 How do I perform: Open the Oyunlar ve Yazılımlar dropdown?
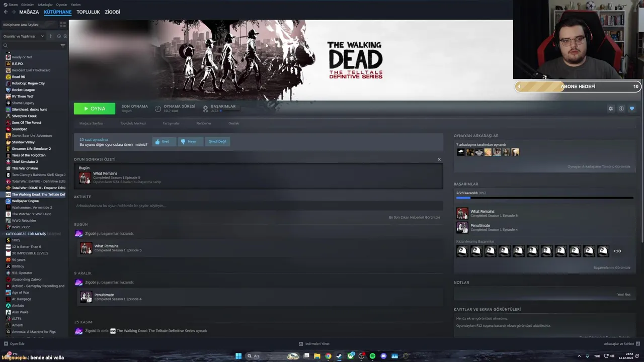23,36
